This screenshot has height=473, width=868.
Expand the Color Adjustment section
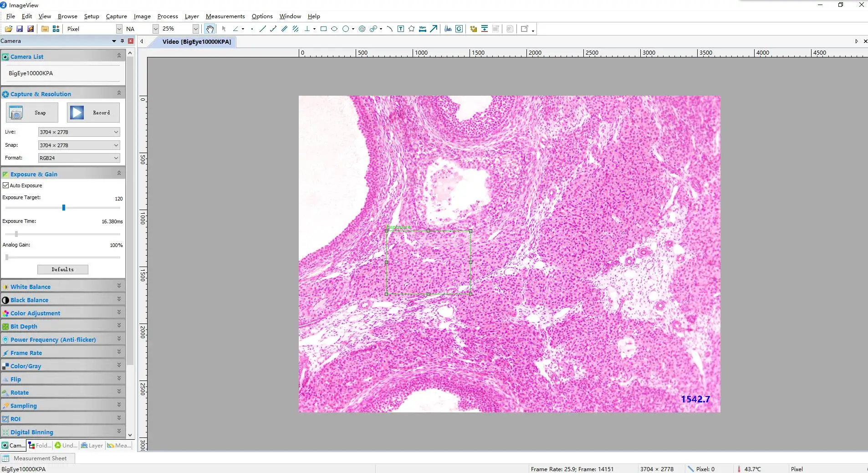(x=63, y=313)
